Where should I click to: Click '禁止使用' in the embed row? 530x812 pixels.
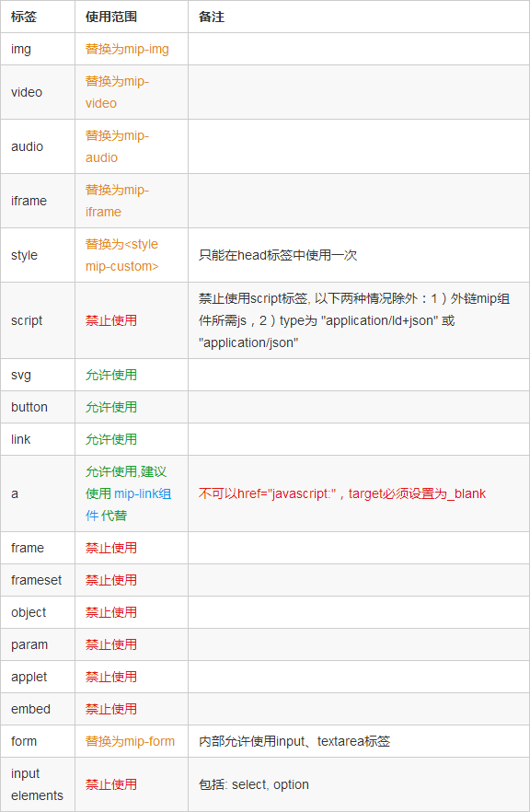[x=111, y=709]
